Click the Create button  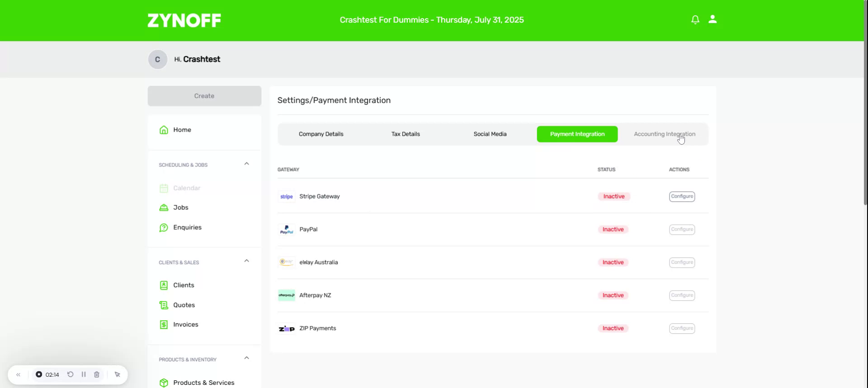point(204,96)
